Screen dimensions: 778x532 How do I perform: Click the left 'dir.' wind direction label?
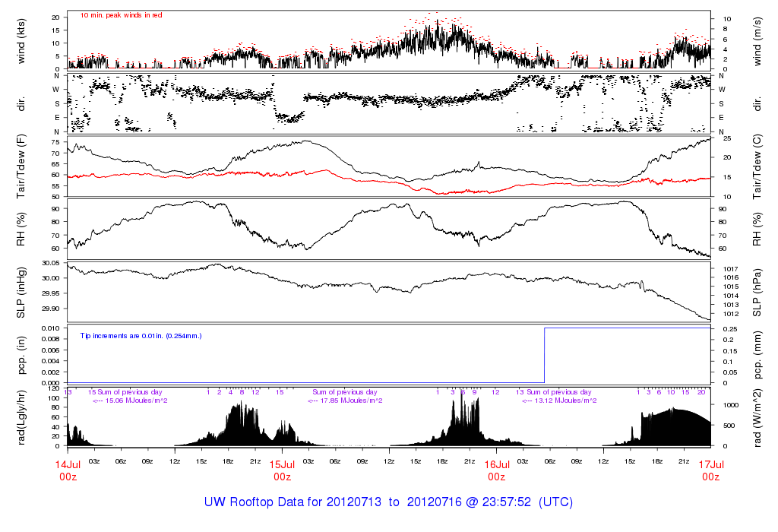[21, 104]
